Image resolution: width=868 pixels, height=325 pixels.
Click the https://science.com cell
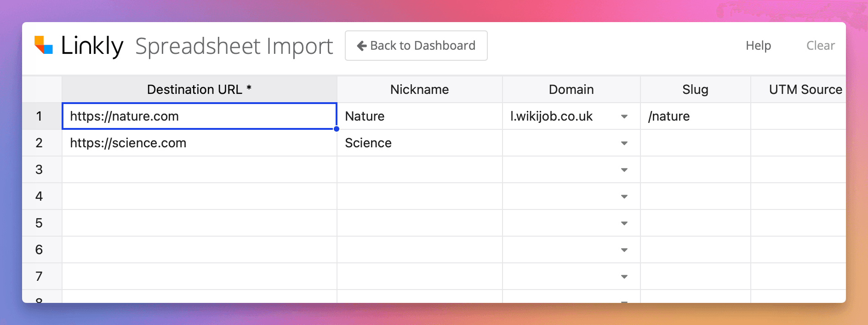[x=199, y=143]
